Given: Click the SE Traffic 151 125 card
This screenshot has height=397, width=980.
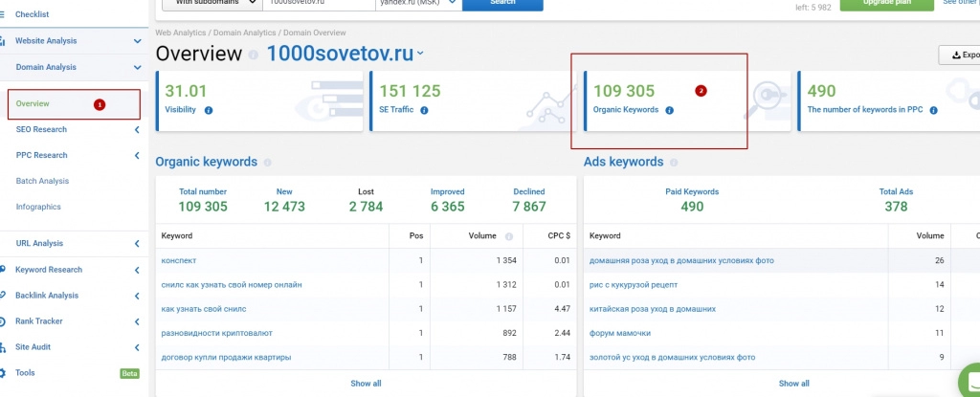Looking at the screenshot, I should (473, 101).
